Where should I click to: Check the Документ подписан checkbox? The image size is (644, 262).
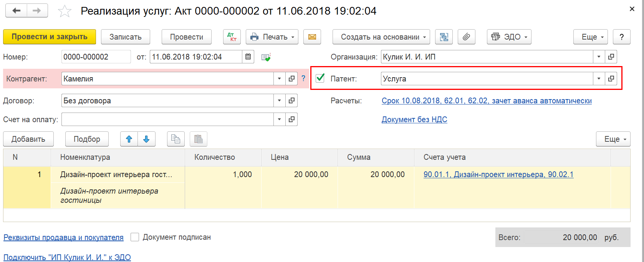click(135, 237)
